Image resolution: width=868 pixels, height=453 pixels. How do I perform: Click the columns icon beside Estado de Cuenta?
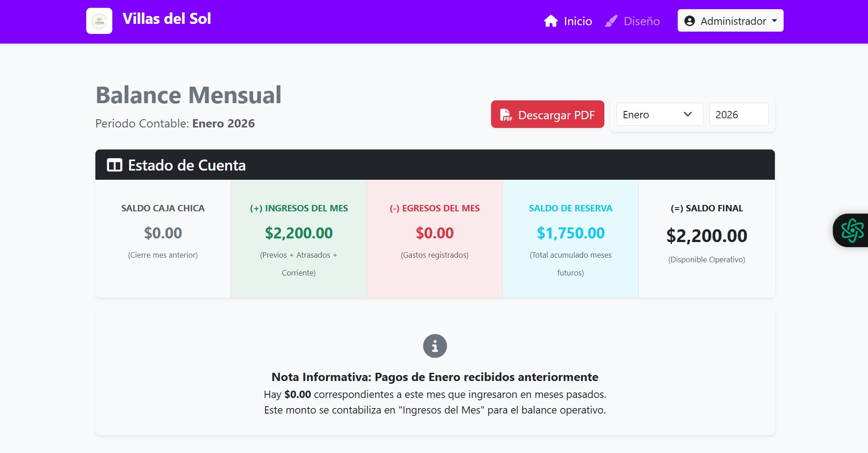click(x=115, y=165)
